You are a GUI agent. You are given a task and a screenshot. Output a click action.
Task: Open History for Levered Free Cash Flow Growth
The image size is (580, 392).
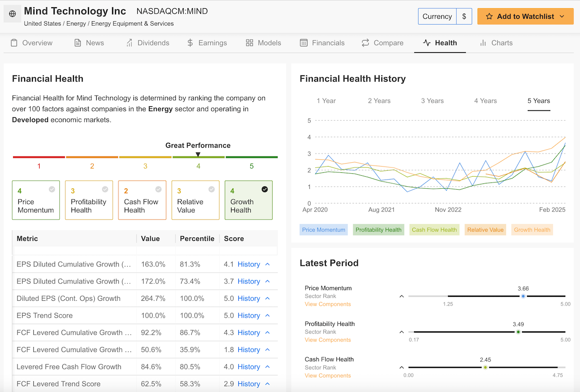tap(248, 367)
